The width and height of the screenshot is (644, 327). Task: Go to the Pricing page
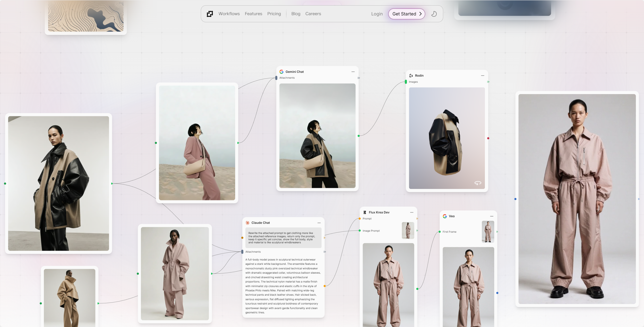(274, 14)
